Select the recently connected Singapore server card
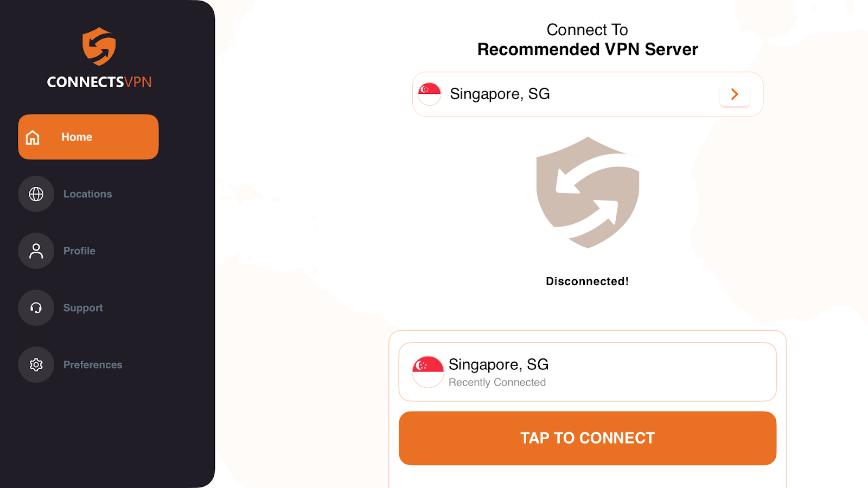 [588, 372]
